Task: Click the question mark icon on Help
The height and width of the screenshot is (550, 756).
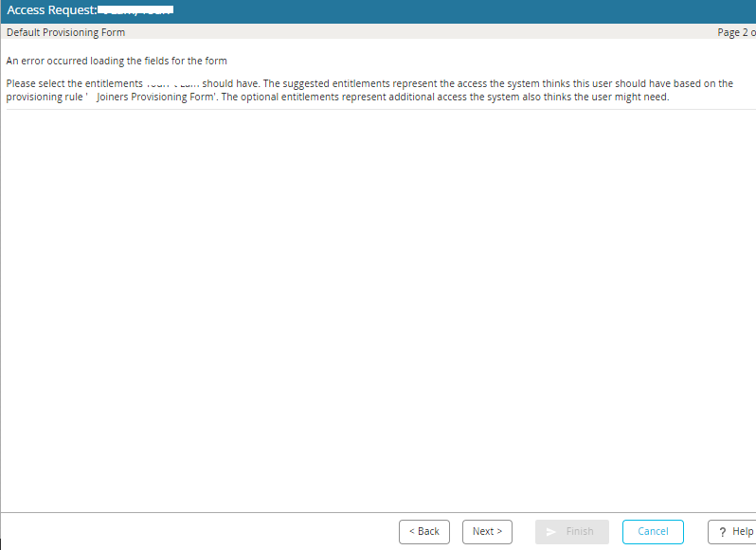Action: point(723,531)
